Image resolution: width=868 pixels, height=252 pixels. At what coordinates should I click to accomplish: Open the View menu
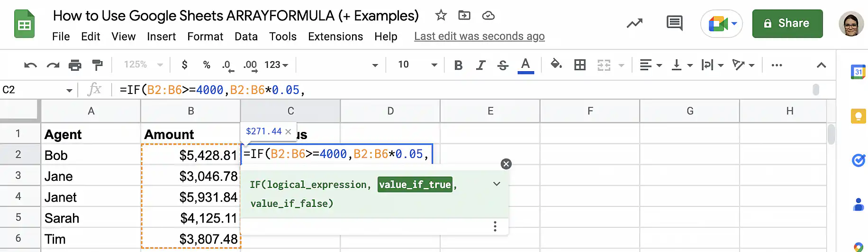pos(123,37)
